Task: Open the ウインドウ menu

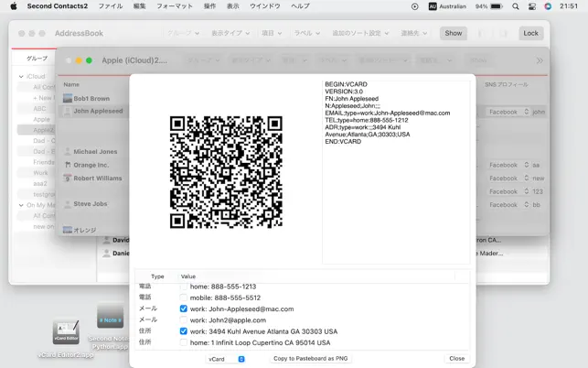Action: tap(265, 6)
